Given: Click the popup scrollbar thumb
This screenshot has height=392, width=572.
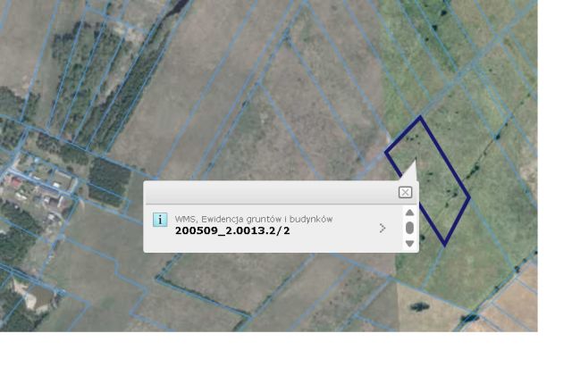Looking at the screenshot, I should 409,228.
